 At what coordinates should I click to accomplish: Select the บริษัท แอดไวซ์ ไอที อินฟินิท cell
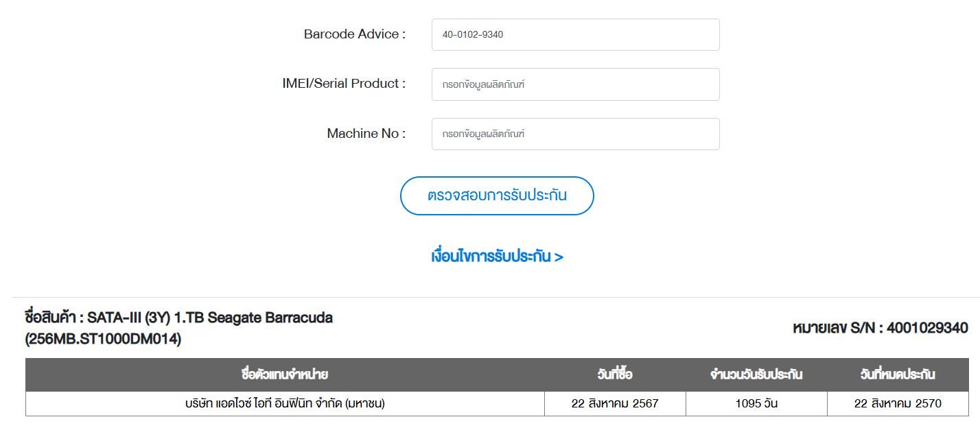point(285,403)
